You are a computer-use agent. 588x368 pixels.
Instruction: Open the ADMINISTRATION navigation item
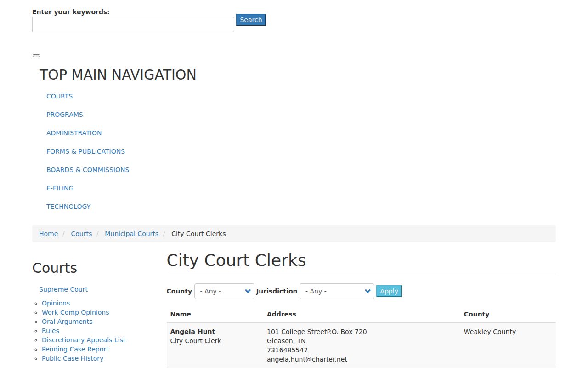coord(74,133)
